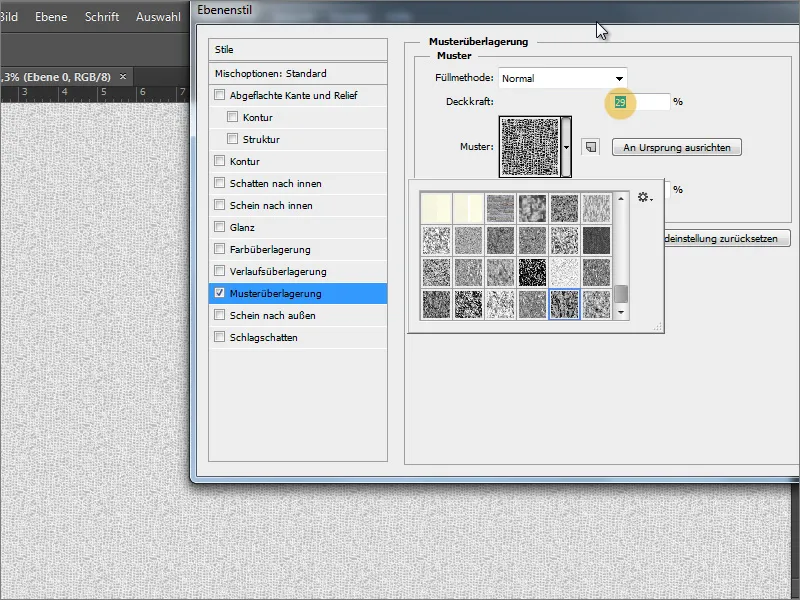The height and width of the screenshot is (600, 800).
Task: Enable the Schlagschatten checkbox
Action: point(219,337)
